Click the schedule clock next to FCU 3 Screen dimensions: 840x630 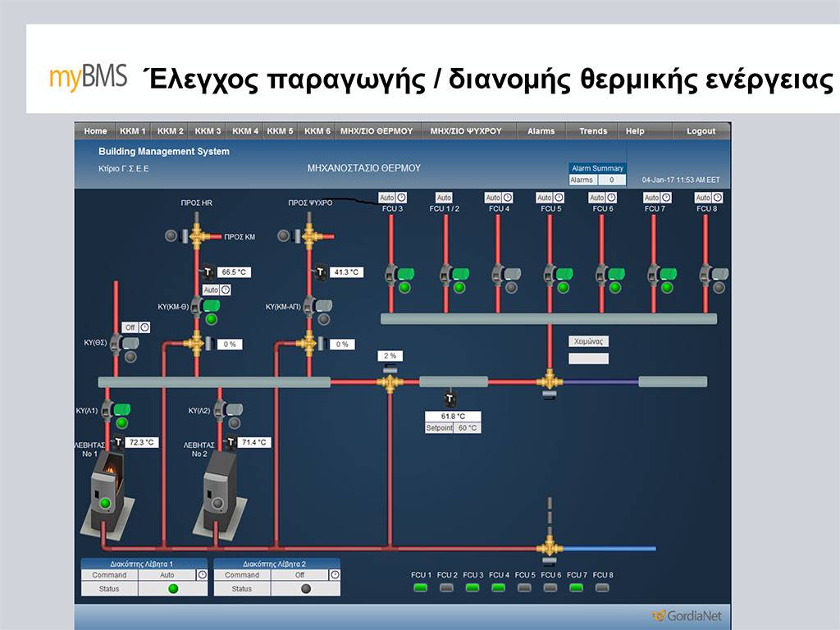click(402, 198)
